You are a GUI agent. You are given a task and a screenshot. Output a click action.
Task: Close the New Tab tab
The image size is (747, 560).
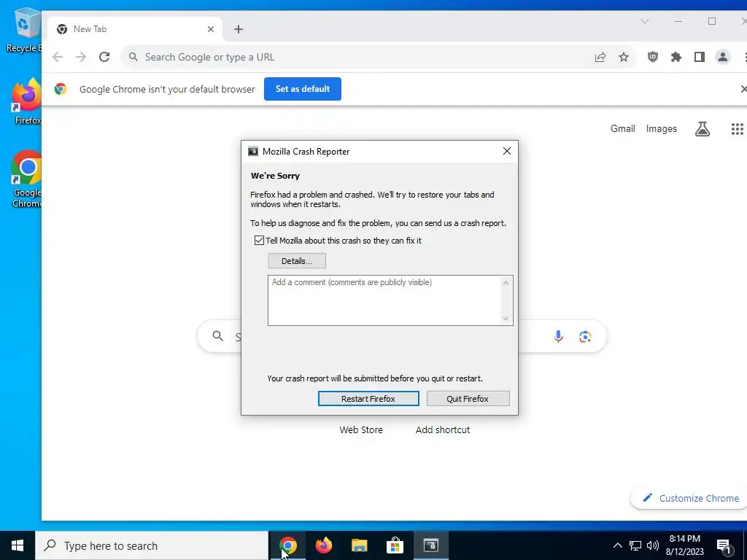coord(211,29)
